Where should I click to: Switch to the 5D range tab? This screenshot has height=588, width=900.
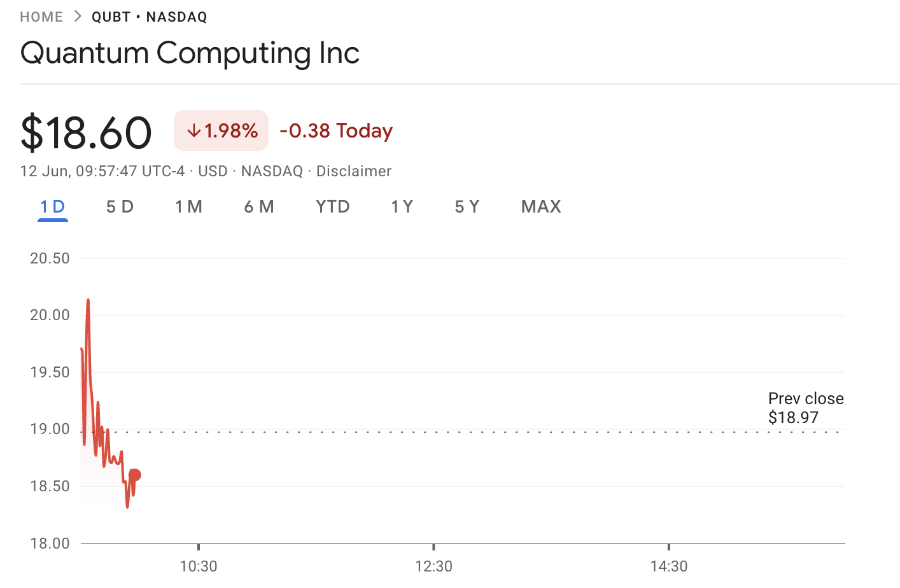120,207
